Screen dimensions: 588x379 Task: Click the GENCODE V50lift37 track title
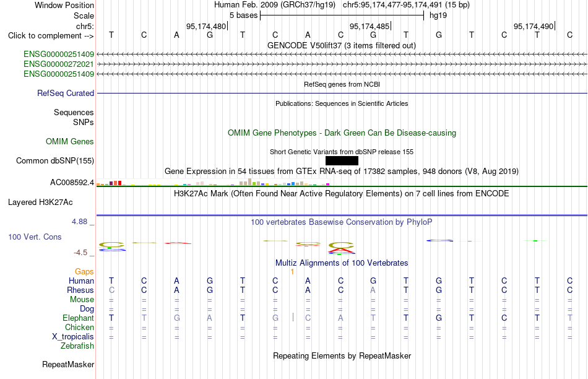[x=341, y=45]
